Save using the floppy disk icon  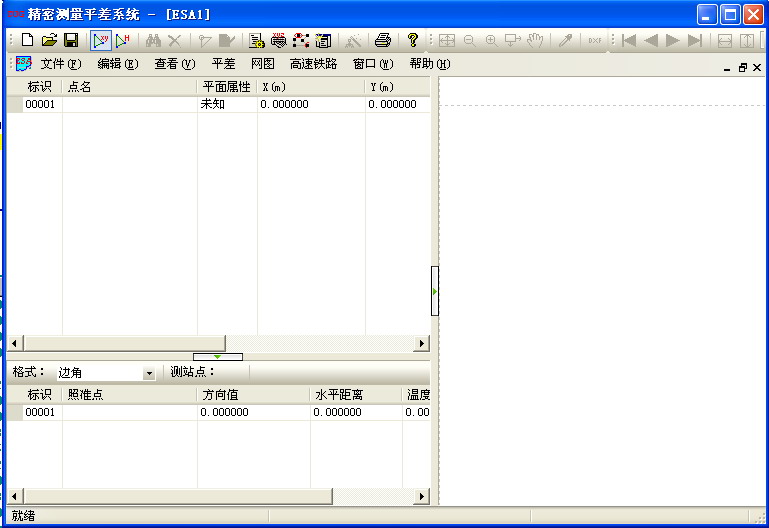click(71, 40)
